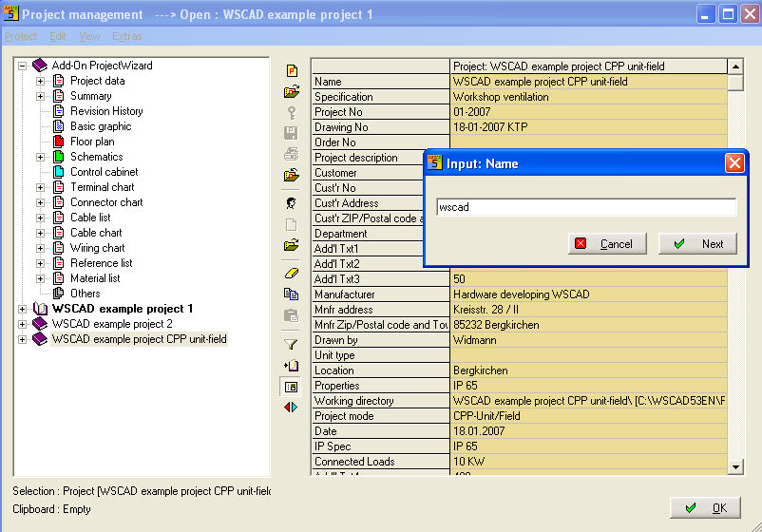Open the Extras menu

(x=126, y=36)
